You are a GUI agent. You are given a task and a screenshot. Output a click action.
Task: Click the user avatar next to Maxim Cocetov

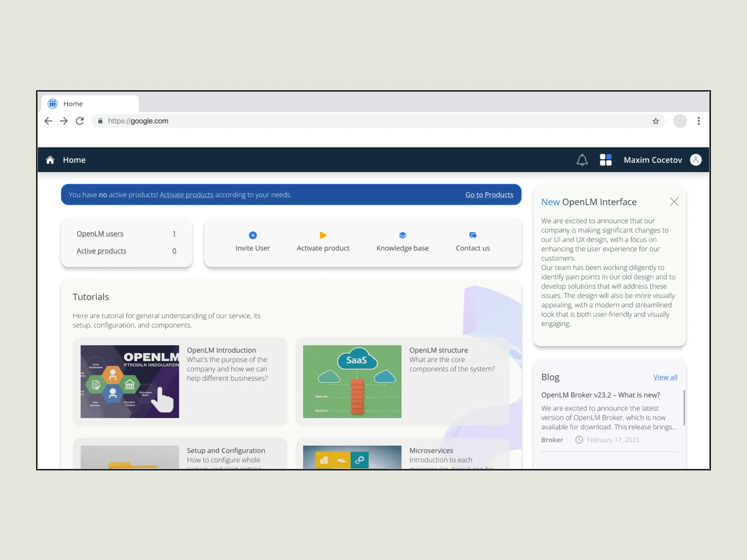pos(696,160)
